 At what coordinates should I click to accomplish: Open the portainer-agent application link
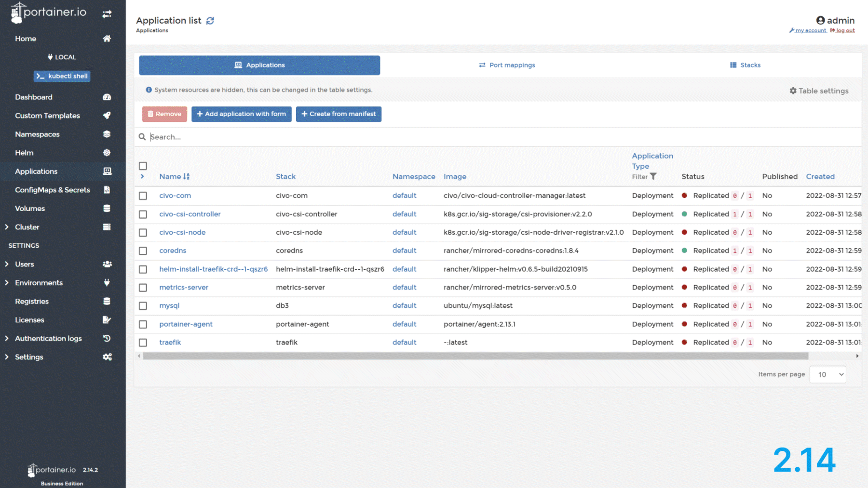186,324
